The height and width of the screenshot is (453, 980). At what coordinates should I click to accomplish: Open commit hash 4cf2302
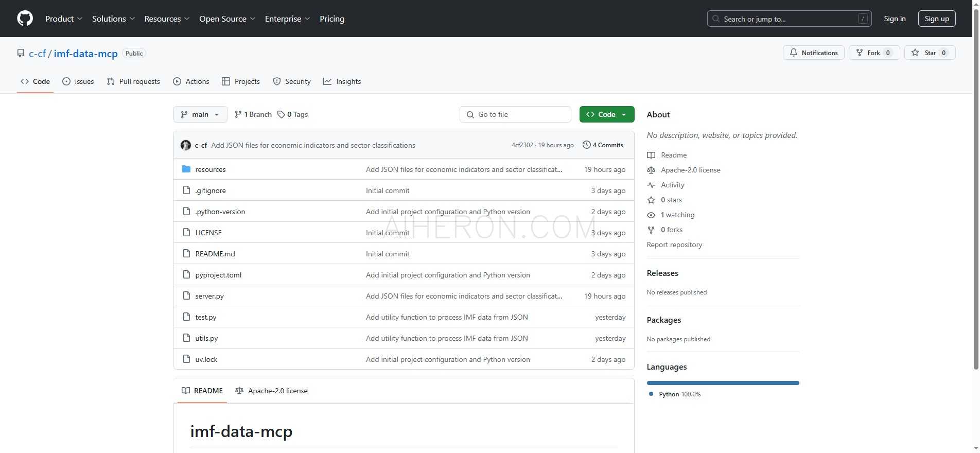click(522, 145)
